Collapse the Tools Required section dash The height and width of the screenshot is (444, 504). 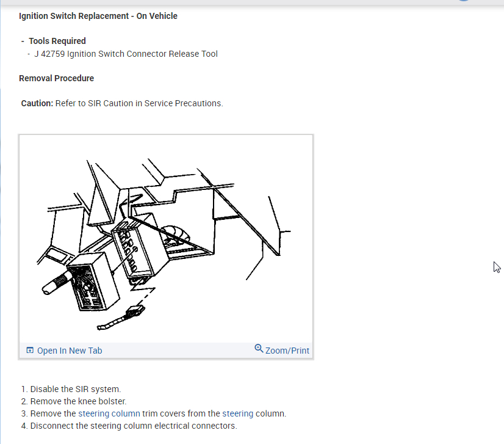pyautogui.click(x=23, y=41)
